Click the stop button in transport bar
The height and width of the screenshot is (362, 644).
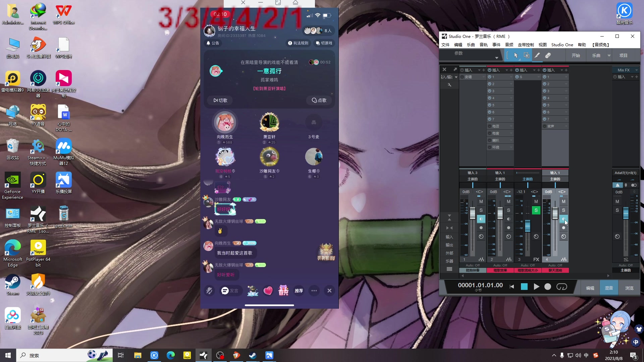[524, 287]
